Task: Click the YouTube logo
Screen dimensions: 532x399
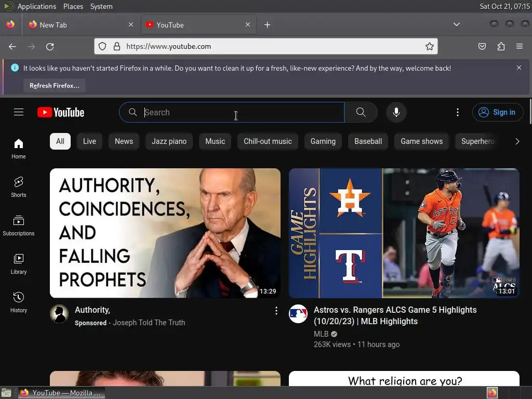Action: pos(61,112)
